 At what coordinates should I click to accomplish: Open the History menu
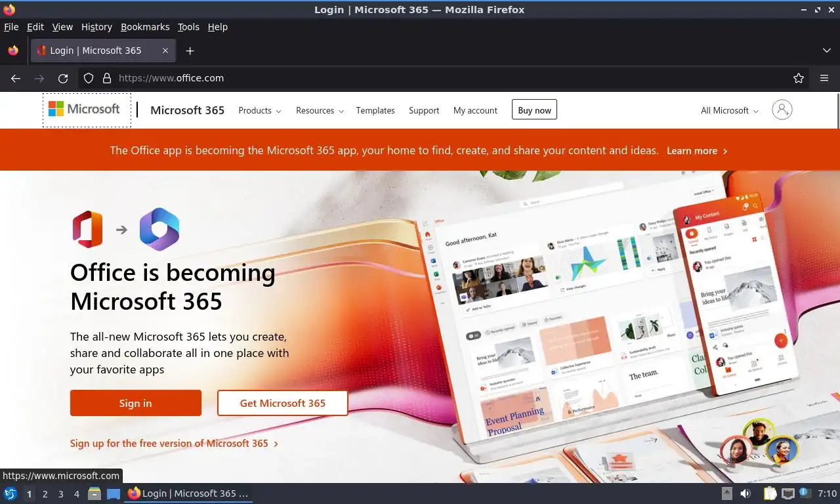(x=96, y=27)
